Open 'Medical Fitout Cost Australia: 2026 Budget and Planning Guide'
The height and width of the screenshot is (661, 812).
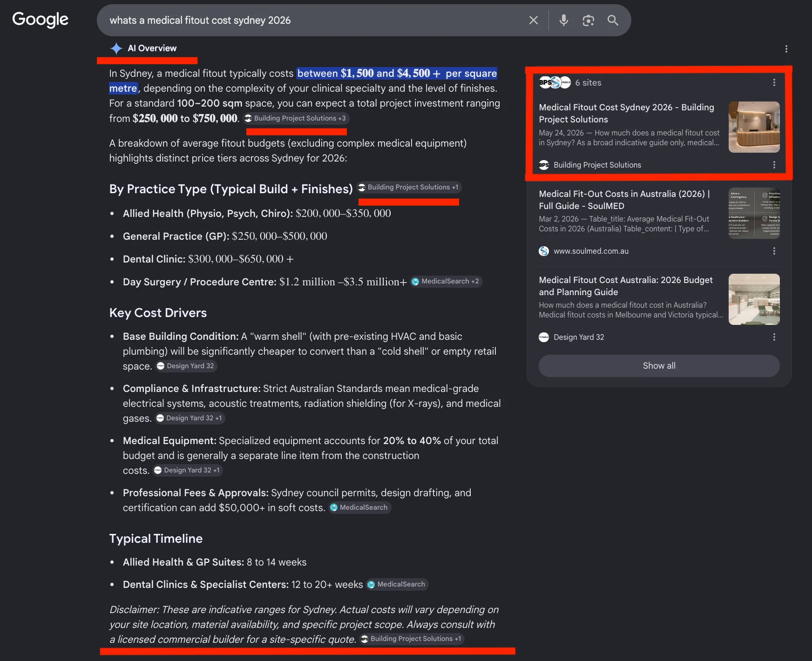[x=626, y=286]
